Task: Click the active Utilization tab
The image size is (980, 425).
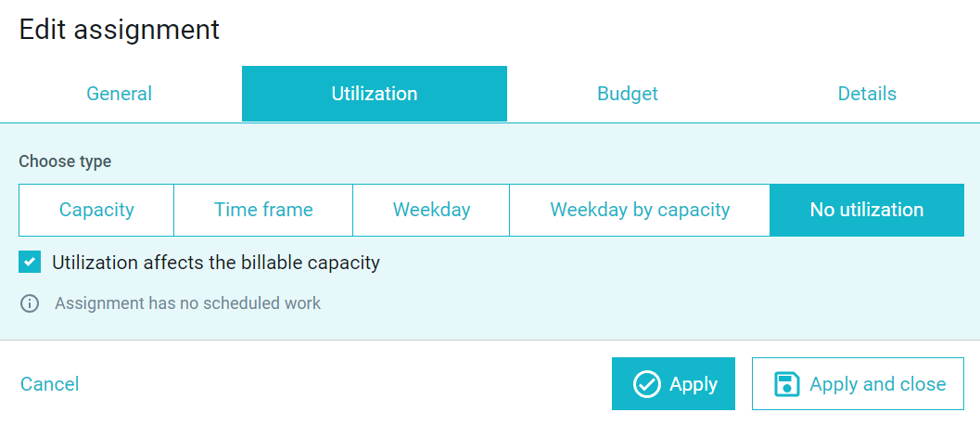Action: [375, 94]
